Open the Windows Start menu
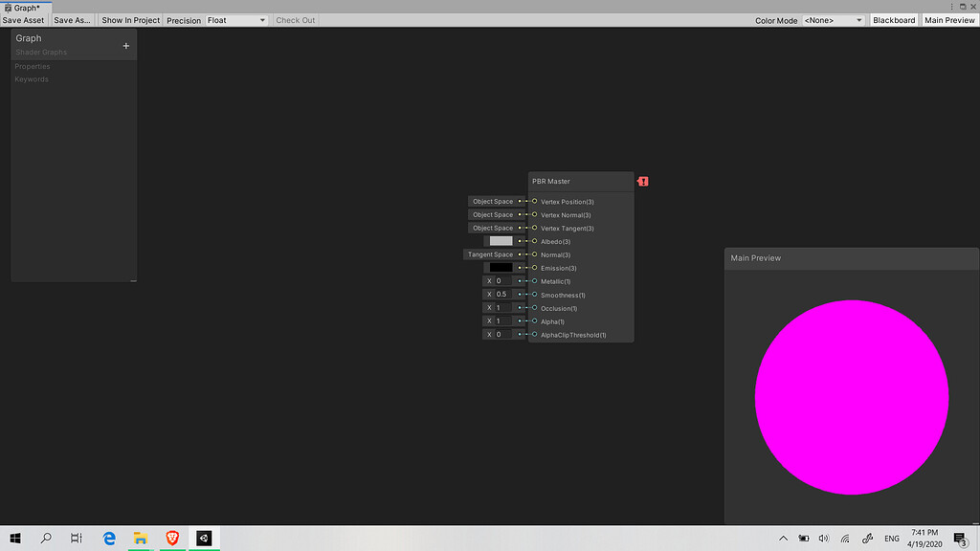 click(x=14, y=538)
